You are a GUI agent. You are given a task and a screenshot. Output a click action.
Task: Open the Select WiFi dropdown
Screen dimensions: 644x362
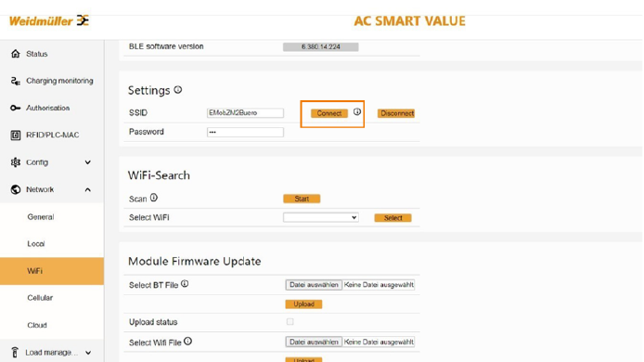coord(321,217)
